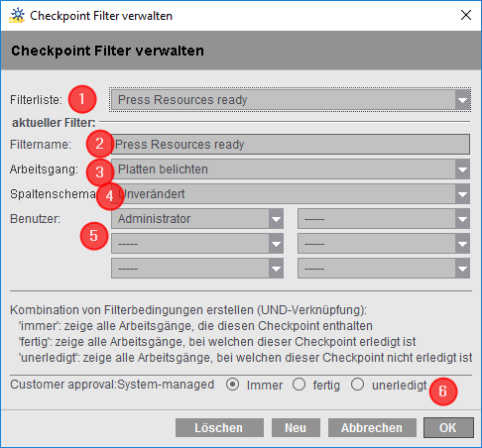Click 'Customer approval:System-managed' label
This screenshot has height=448, width=482.
112,385
